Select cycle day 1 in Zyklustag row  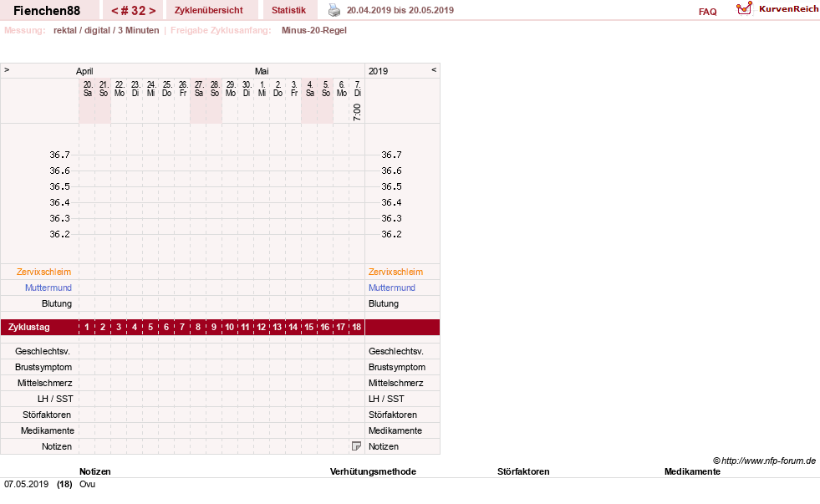[x=87, y=328]
